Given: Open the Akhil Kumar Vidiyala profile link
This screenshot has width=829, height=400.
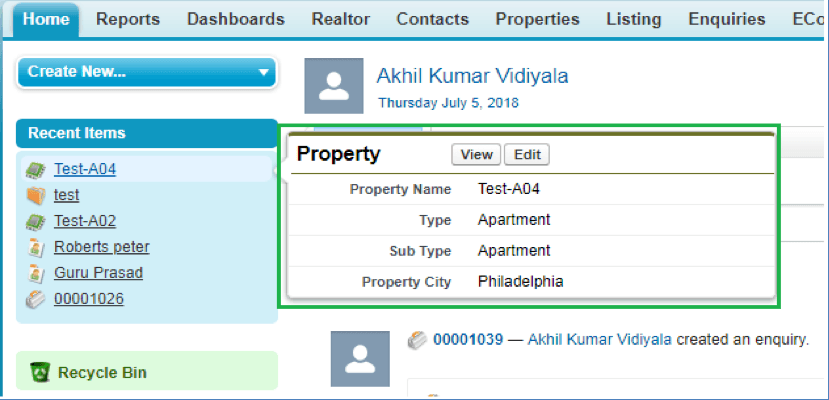Looking at the screenshot, I should point(472,77).
